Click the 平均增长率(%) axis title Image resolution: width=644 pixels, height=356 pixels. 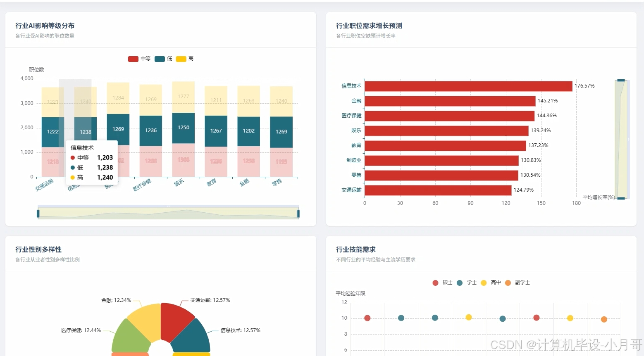(x=599, y=197)
